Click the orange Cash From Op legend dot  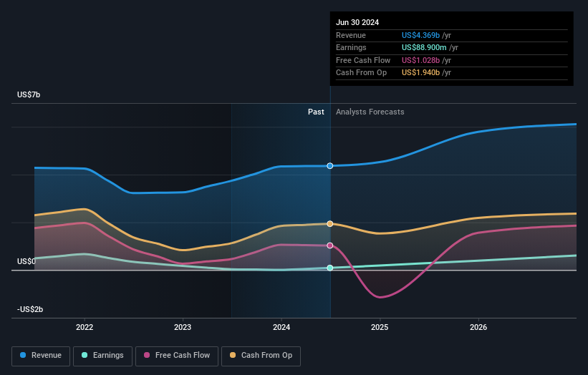(x=233, y=355)
